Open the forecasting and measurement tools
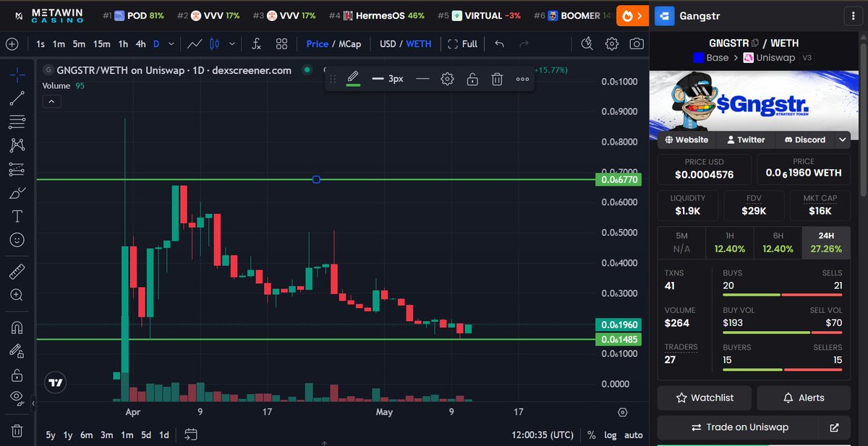 click(x=17, y=170)
